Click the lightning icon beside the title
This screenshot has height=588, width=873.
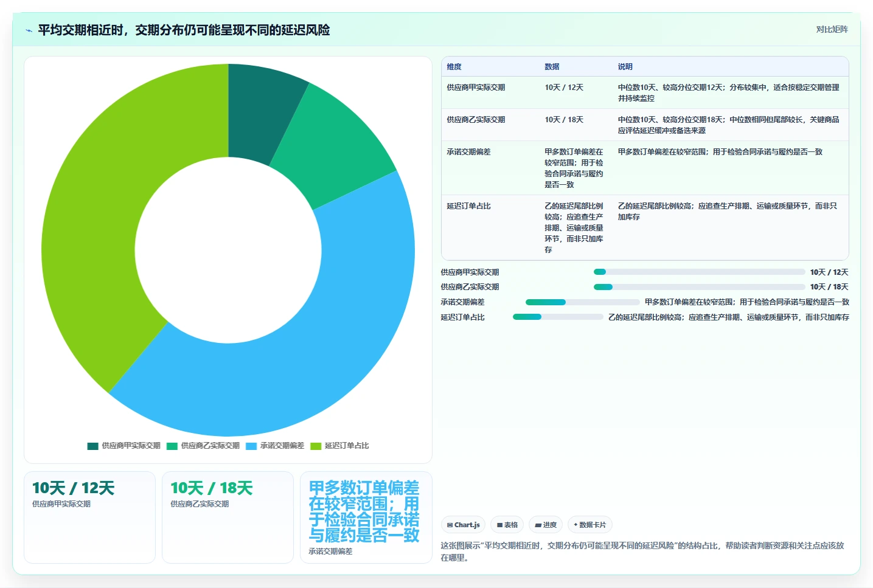pos(29,30)
